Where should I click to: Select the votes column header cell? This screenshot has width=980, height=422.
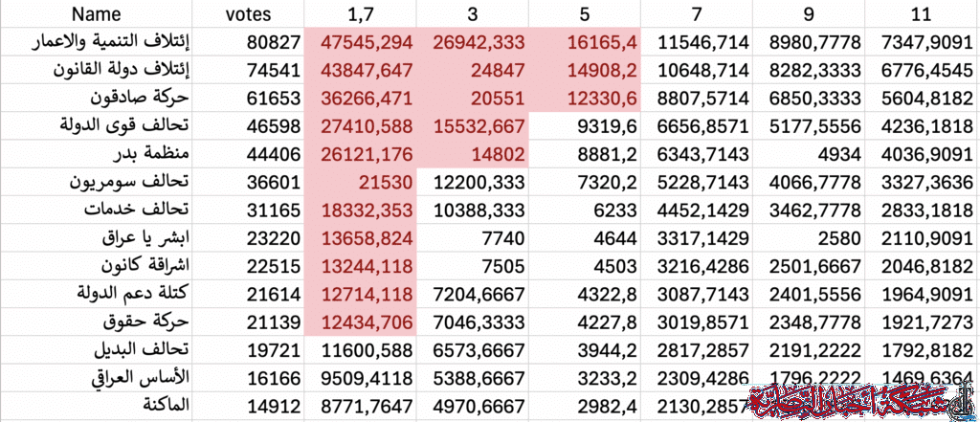click(x=248, y=14)
